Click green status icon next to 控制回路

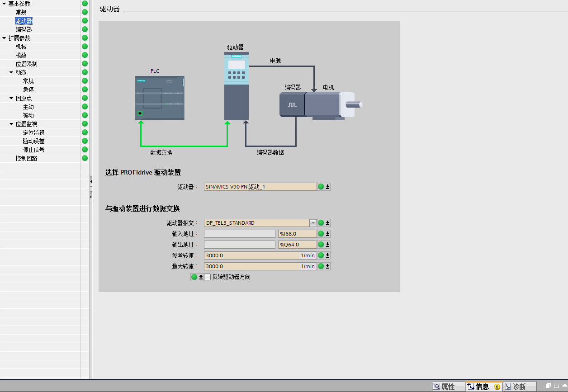85,158
